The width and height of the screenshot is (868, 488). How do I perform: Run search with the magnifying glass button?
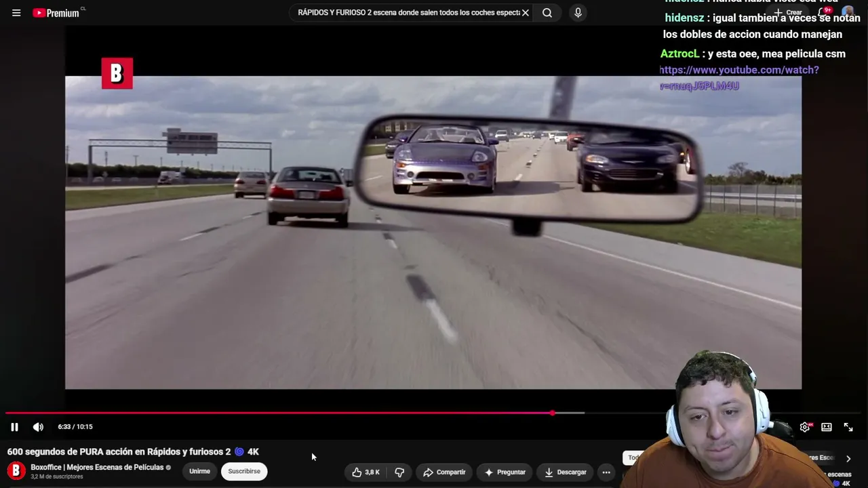click(x=547, y=13)
